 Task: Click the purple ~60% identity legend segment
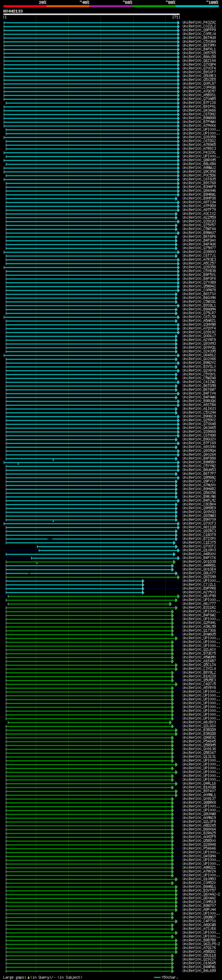[x=111, y=6]
